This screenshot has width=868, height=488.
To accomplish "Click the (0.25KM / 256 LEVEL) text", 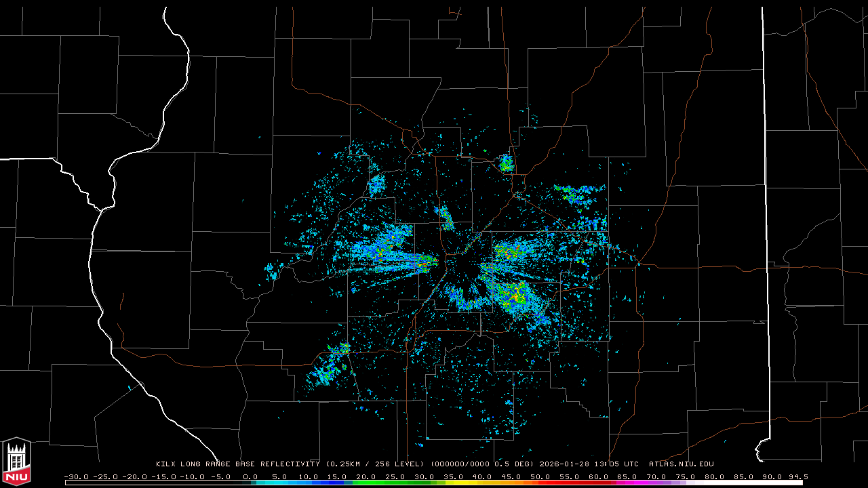I will [x=375, y=464].
